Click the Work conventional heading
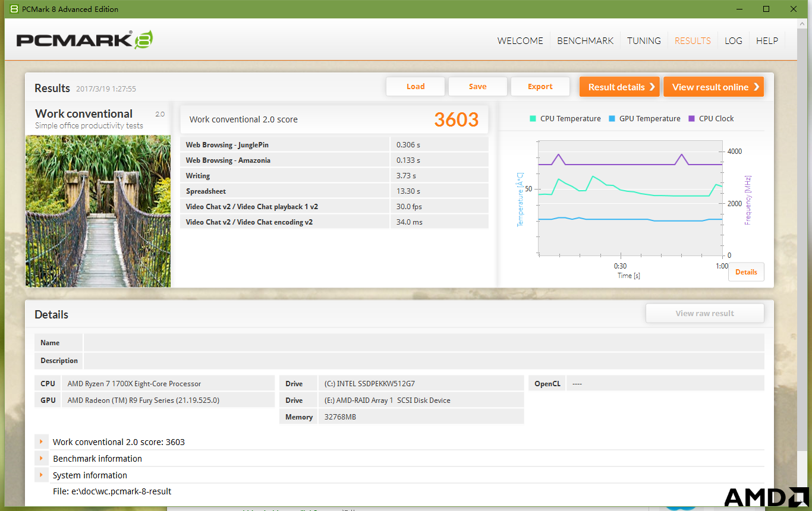The image size is (812, 511). (x=84, y=113)
